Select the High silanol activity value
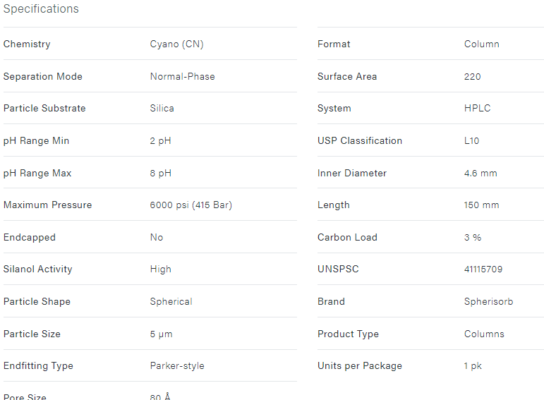 coord(160,269)
